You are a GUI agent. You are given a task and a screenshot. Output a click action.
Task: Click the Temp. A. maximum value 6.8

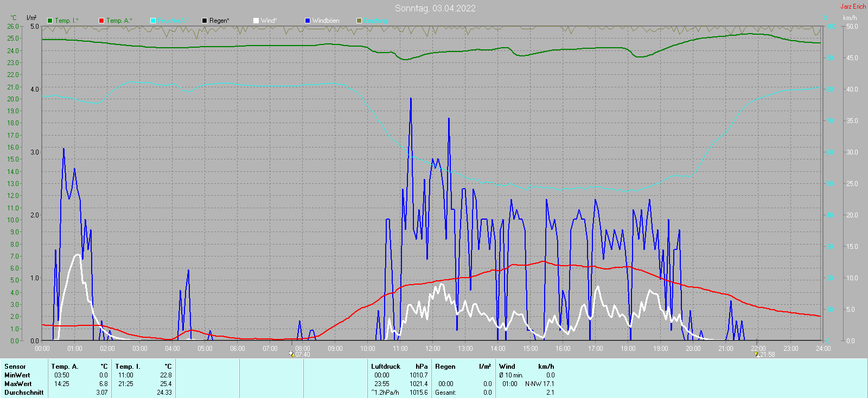coord(103,384)
